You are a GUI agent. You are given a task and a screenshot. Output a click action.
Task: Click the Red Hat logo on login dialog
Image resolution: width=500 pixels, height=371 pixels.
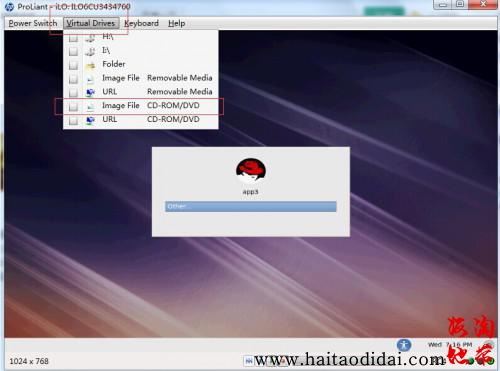(x=251, y=171)
